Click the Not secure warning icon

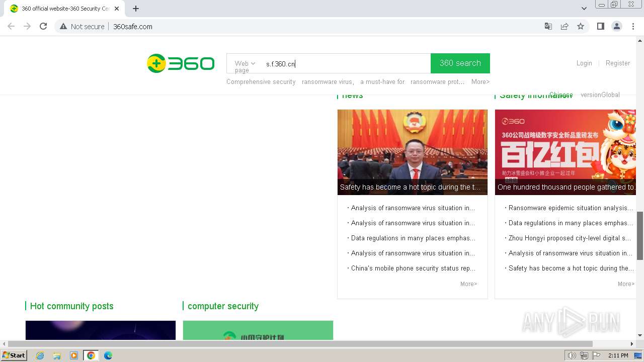[63, 26]
